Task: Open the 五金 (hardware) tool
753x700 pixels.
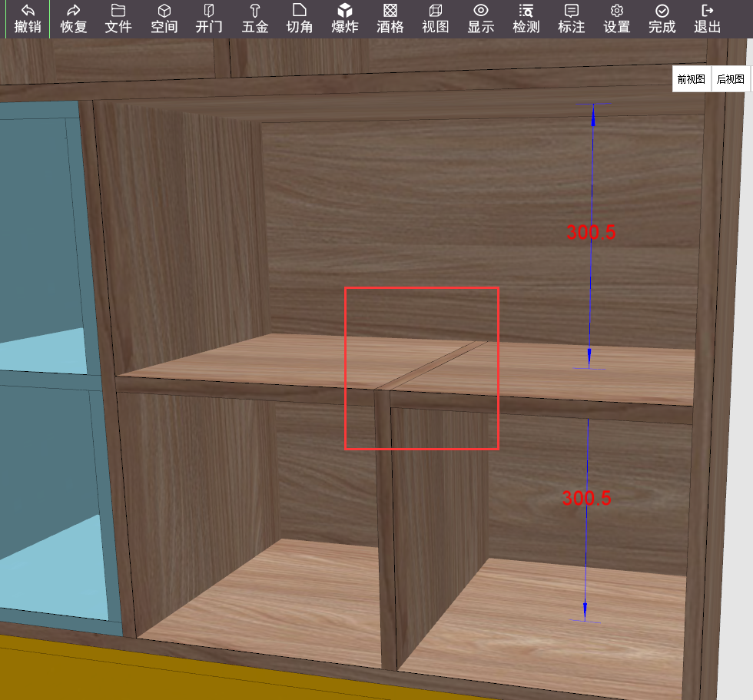Action: (254, 18)
